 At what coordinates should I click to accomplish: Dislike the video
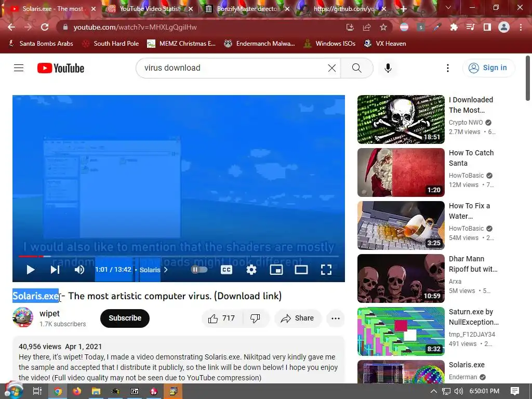256,318
